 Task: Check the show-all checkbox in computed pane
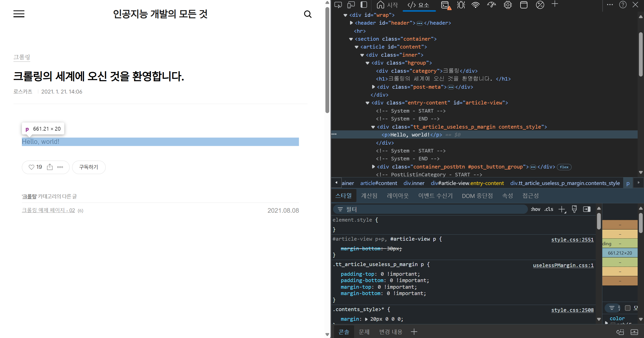tap(628, 308)
